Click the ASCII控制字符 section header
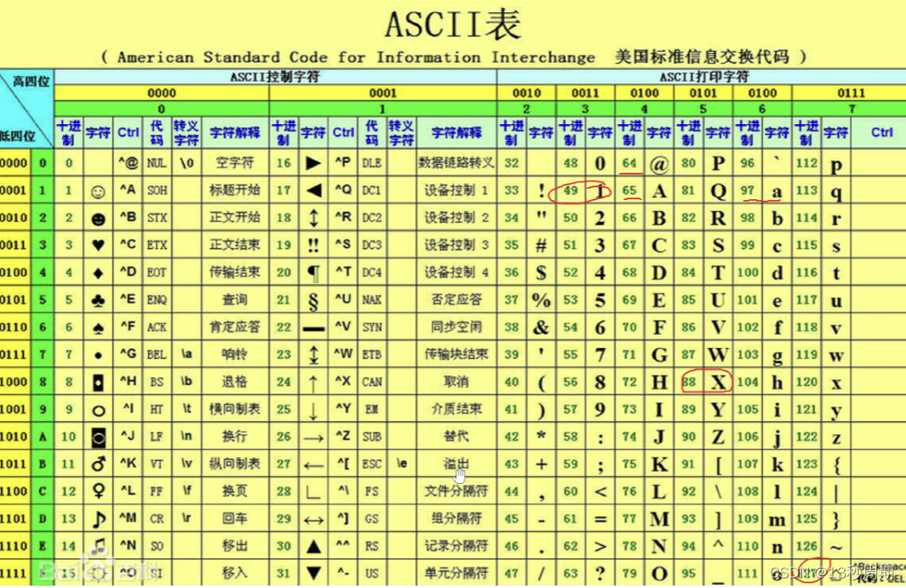The image size is (906, 588). coord(275,77)
